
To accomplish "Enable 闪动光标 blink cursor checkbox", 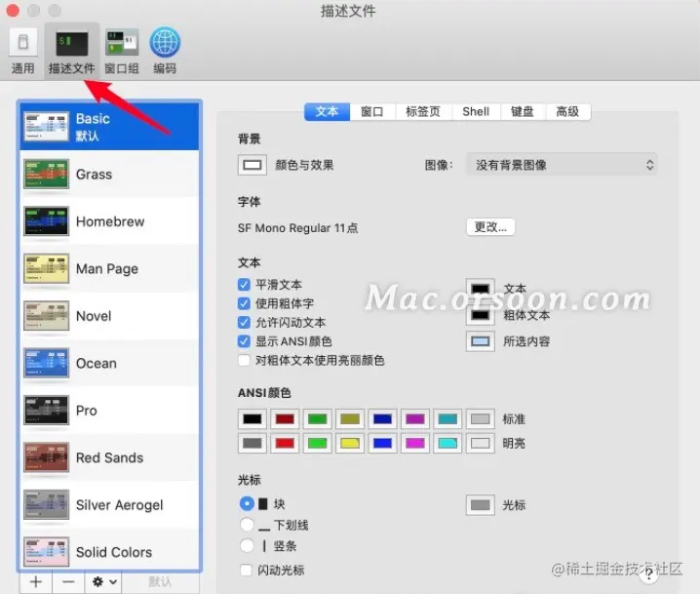I will (x=246, y=570).
